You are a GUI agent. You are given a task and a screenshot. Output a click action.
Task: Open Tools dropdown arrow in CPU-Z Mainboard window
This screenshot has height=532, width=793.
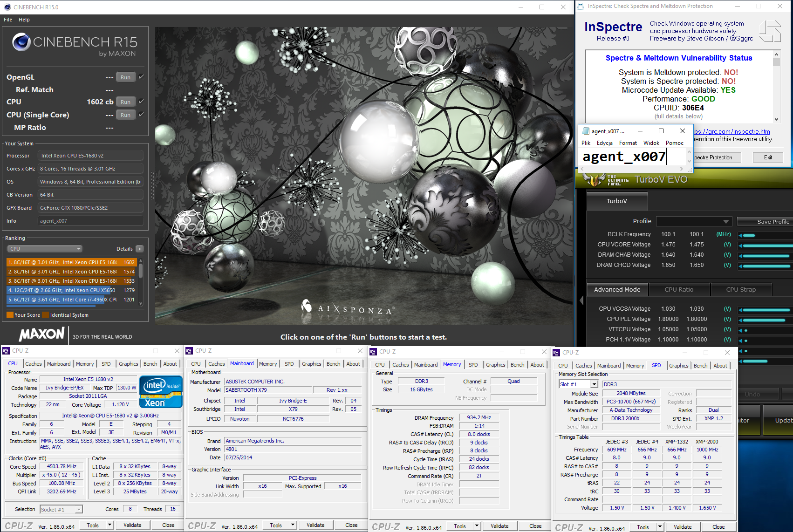tap(293, 525)
